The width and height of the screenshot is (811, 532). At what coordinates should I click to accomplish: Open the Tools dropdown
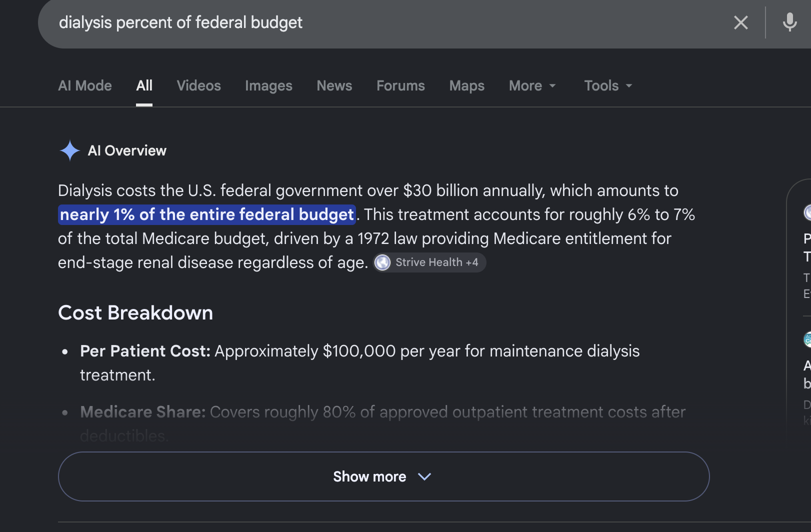click(608, 86)
